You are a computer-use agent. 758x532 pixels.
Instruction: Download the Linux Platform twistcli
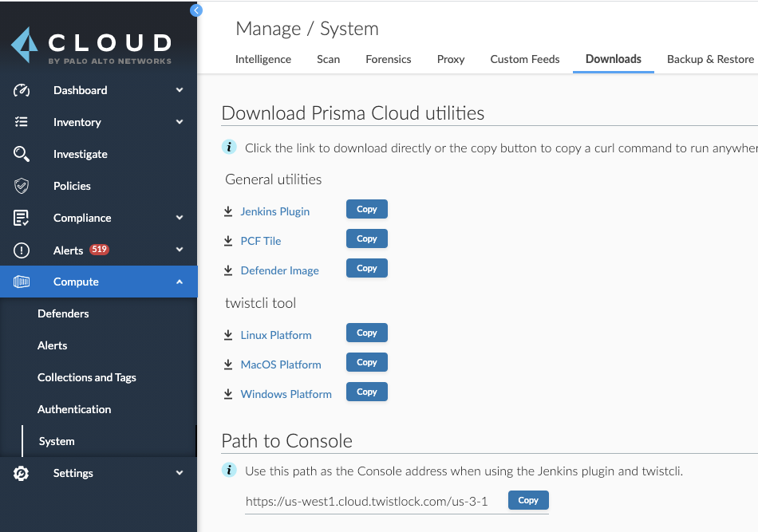pyautogui.click(x=276, y=335)
